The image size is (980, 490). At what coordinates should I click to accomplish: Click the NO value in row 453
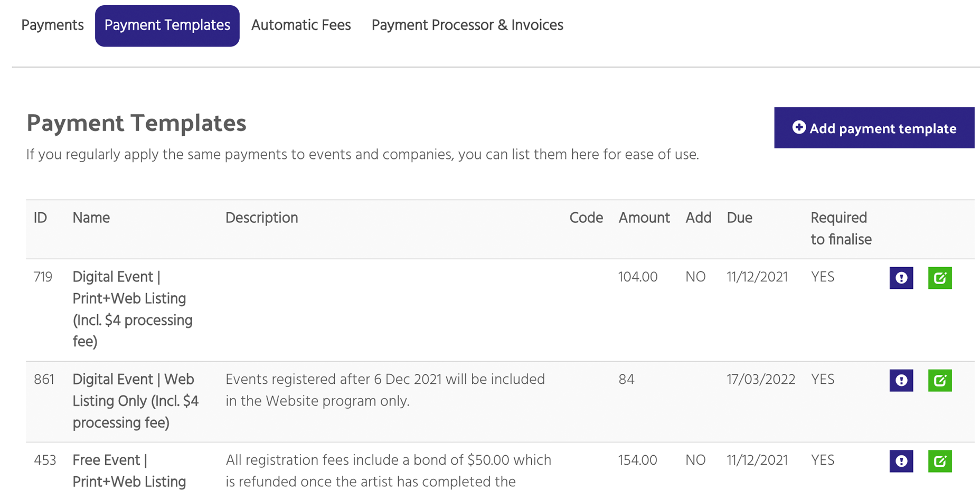(x=695, y=460)
